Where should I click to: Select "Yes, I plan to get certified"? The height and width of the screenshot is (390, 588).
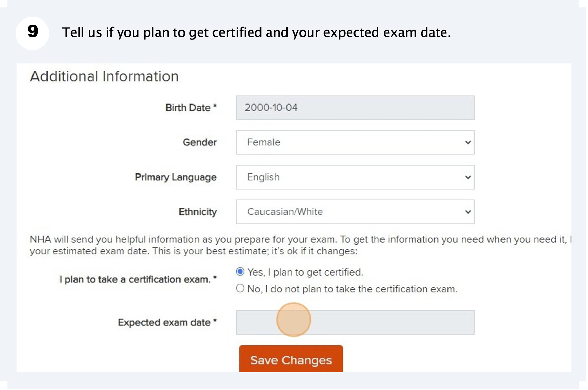click(x=240, y=271)
